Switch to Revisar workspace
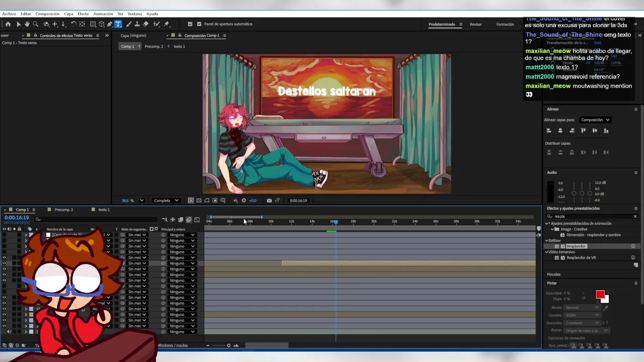The height and width of the screenshot is (362, 644). (475, 24)
